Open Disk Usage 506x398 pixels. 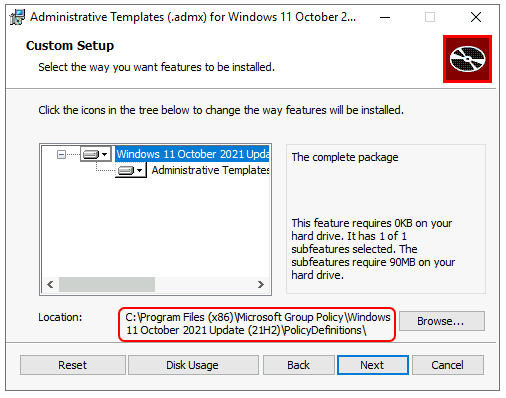[193, 365]
